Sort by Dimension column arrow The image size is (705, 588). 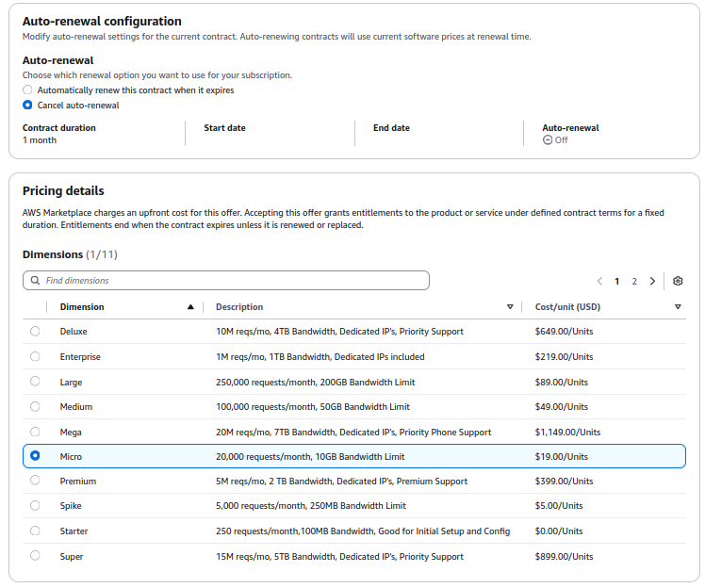coord(190,307)
